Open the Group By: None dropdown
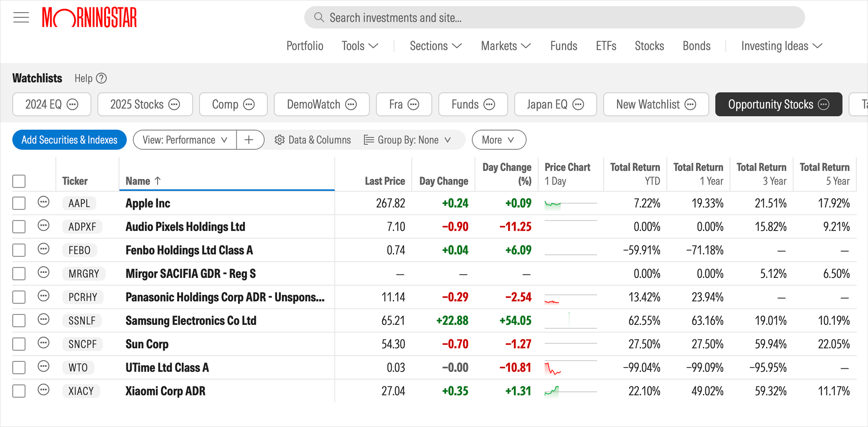Viewport: 868px width, 427px height. [x=407, y=140]
